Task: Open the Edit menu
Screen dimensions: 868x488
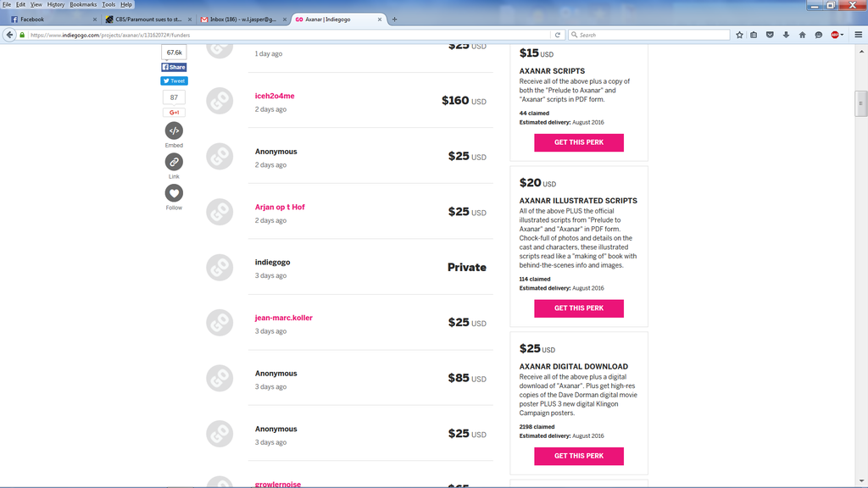Action: pos(20,4)
